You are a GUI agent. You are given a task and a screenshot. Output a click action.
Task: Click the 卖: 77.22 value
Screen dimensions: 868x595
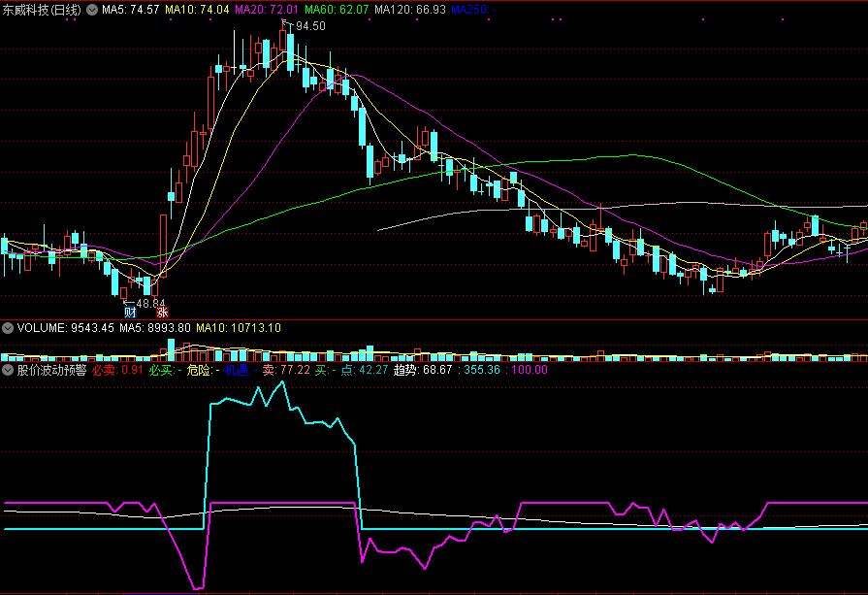click(286, 370)
